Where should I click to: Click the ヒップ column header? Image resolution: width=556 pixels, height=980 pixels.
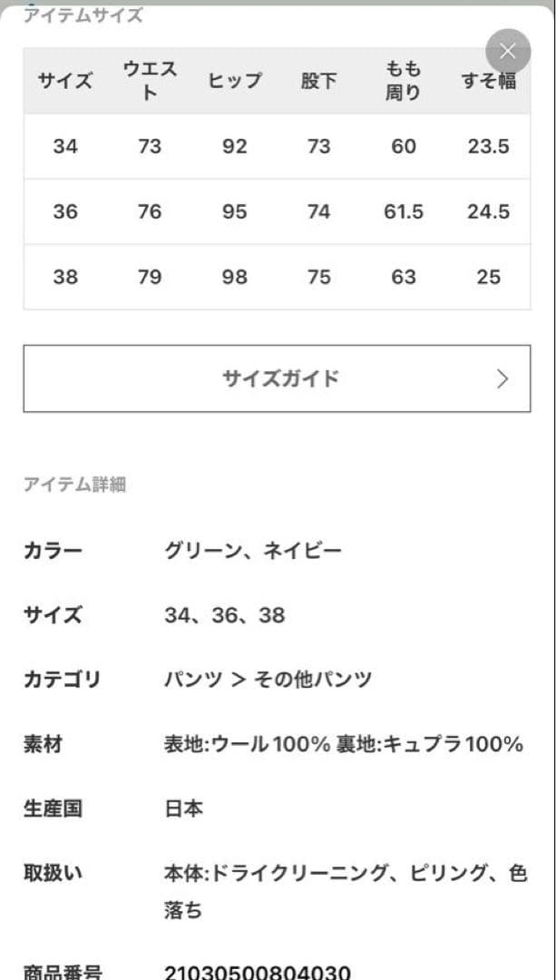click(235, 80)
